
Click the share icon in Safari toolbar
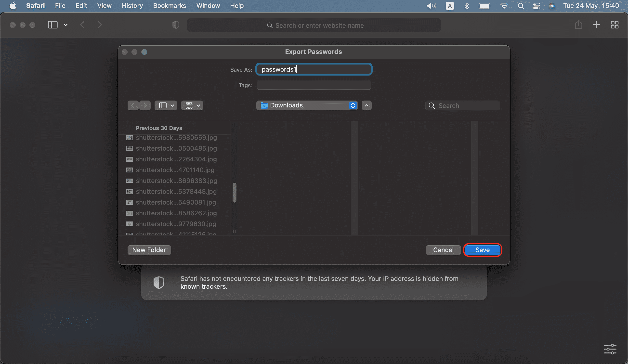point(579,25)
